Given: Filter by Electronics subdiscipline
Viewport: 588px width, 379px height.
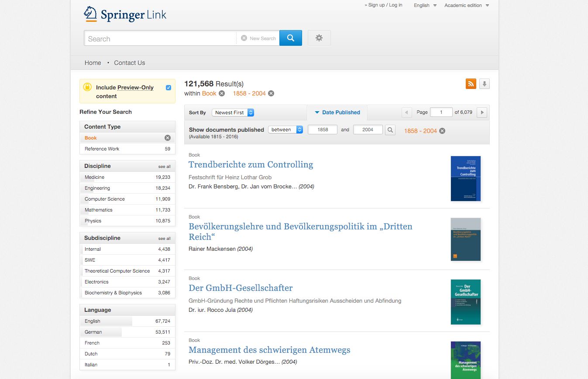Looking at the screenshot, I should tap(127, 282).
